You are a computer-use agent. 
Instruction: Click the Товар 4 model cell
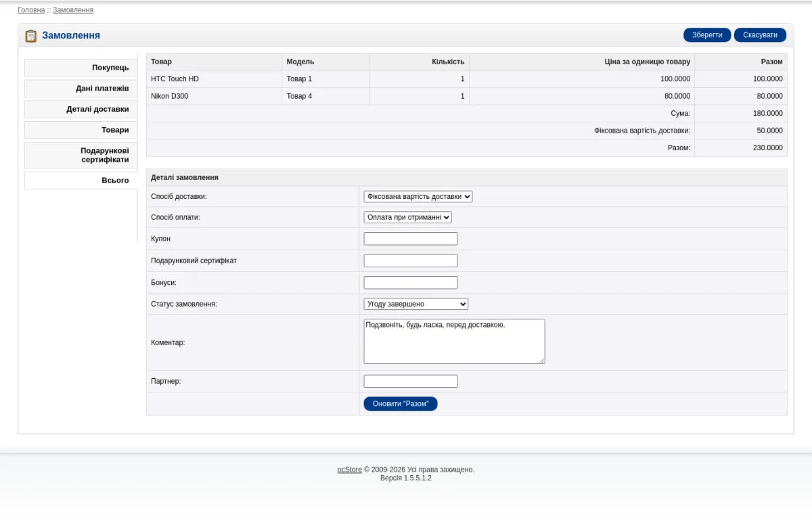(x=325, y=96)
